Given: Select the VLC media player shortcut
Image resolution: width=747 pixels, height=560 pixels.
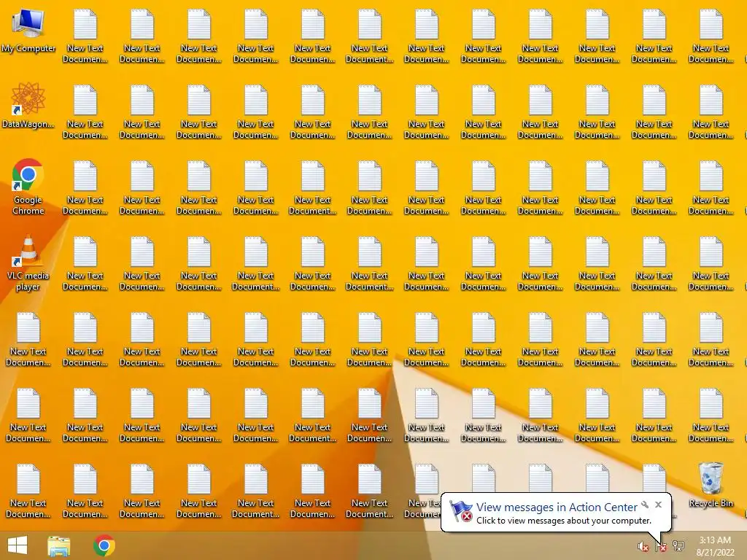Looking at the screenshot, I should coord(28,262).
